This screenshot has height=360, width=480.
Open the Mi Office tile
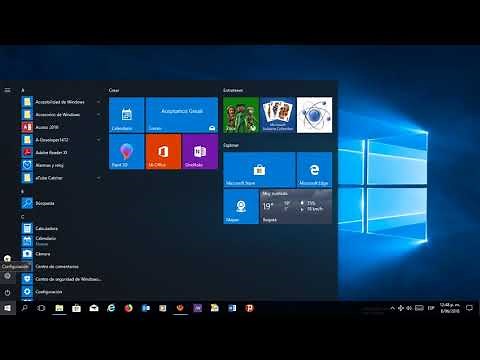click(x=163, y=152)
